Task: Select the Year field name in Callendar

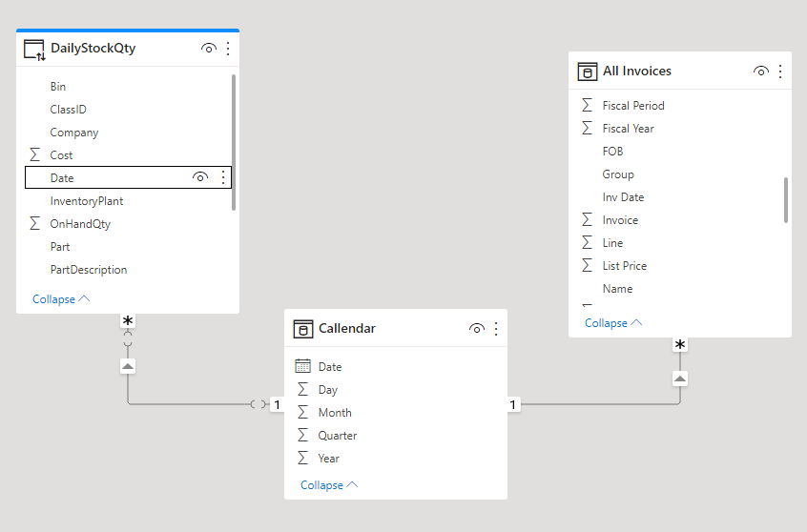Action: click(x=328, y=459)
